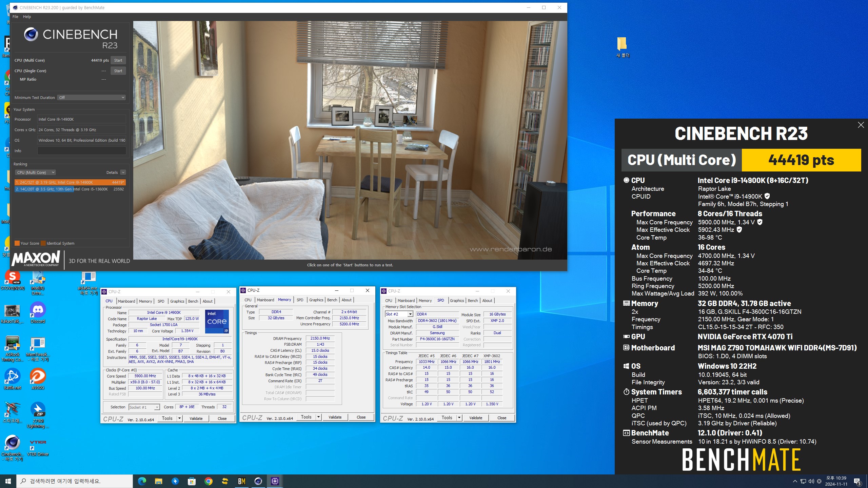This screenshot has width=868, height=488.
Task: Open Microsoft Store from the taskbar
Action: click(192, 481)
